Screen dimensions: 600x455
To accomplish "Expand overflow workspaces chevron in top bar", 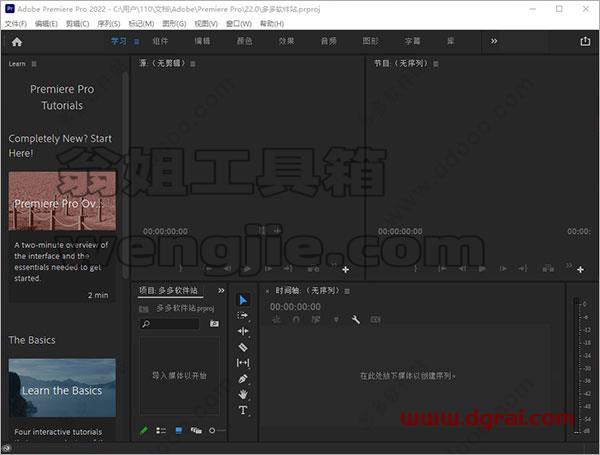I will [x=494, y=41].
